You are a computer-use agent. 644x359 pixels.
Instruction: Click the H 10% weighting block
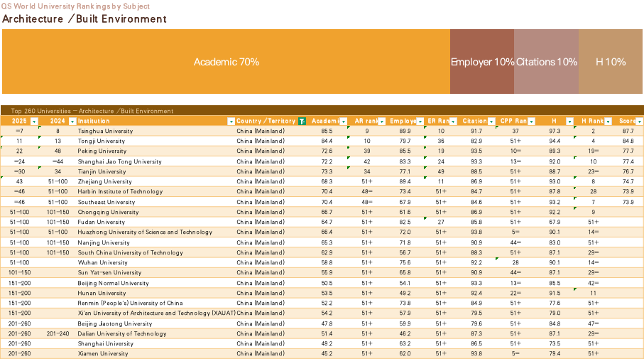tap(611, 62)
